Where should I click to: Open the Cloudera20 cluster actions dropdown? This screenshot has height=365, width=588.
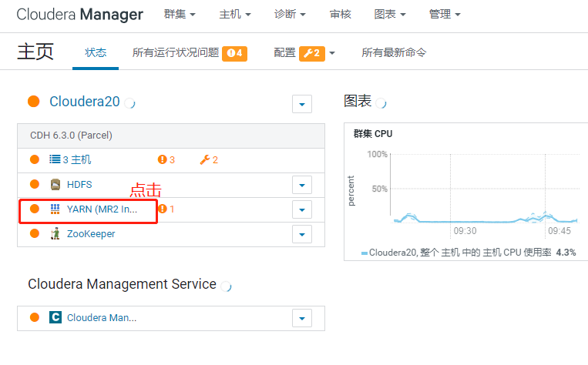tap(302, 104)
